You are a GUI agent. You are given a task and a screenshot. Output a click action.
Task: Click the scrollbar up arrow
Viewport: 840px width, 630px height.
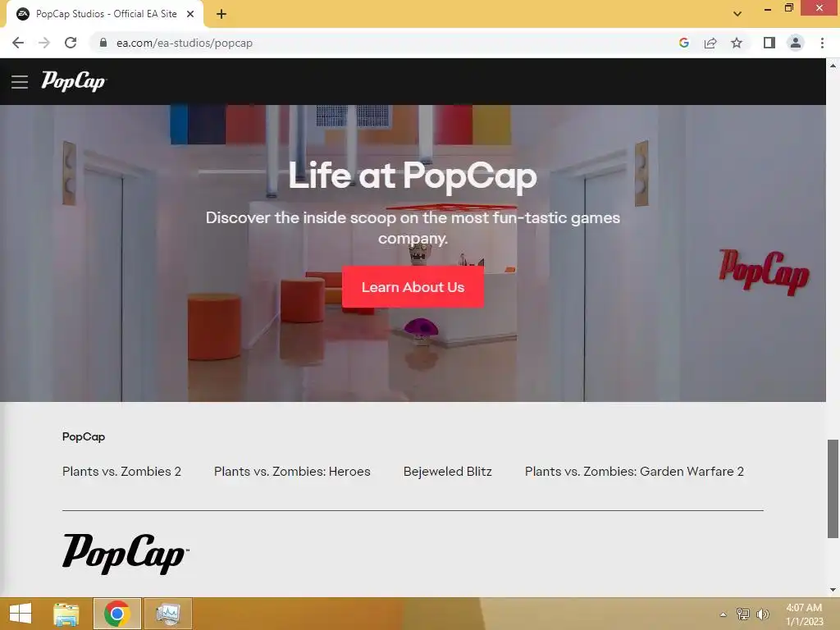[833, 66]
